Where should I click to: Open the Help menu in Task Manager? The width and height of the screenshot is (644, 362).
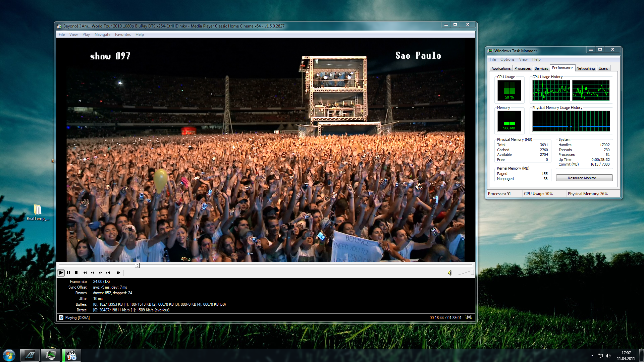point(536,59)
